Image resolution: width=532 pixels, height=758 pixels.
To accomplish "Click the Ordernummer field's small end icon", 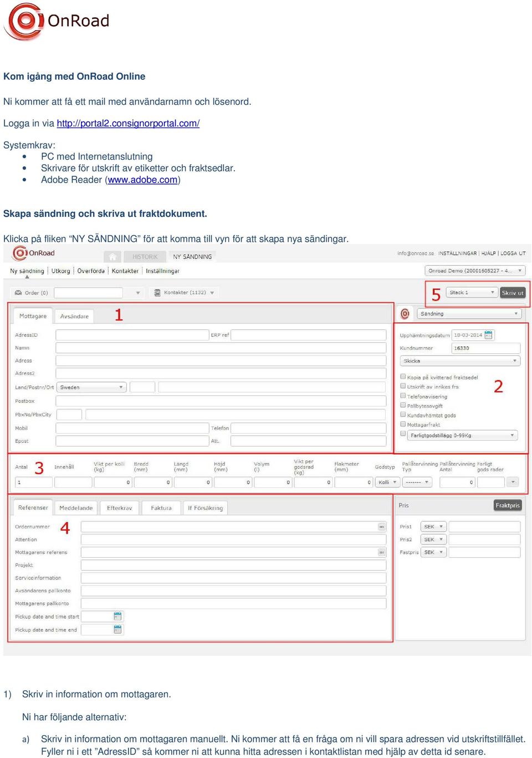I will [x=382, y=527].
